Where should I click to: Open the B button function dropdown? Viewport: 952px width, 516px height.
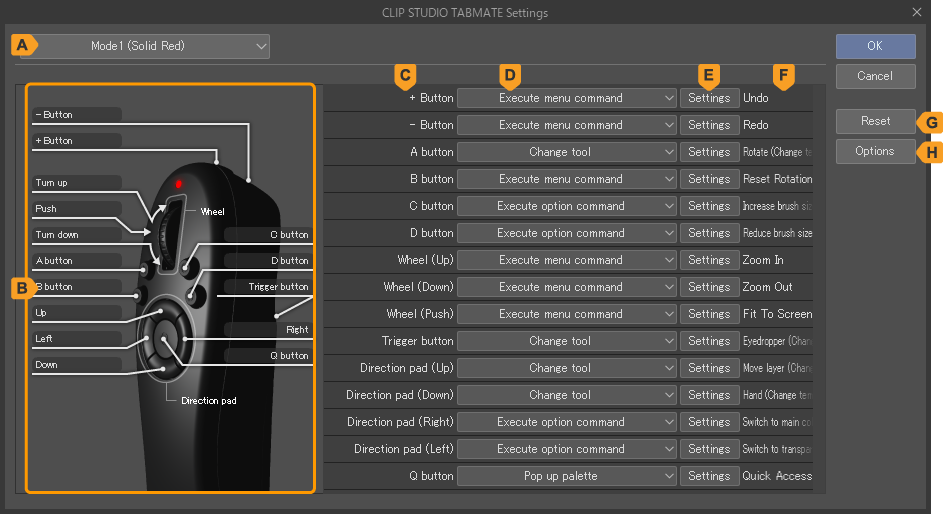(x=566, y=179)
